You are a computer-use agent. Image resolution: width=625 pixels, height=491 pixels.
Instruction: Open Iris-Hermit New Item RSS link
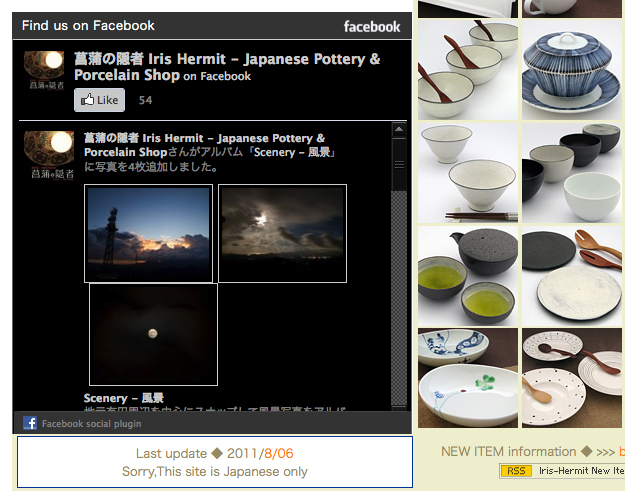pos(581,471)
